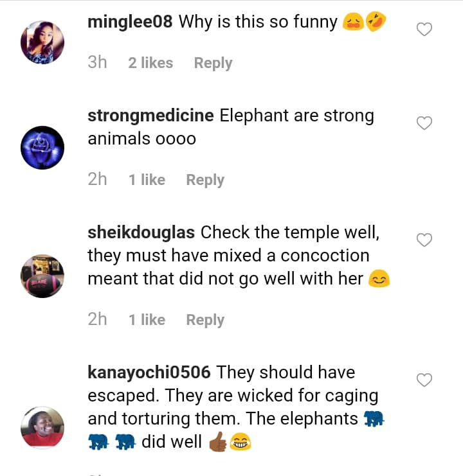Image resolution: width=463 pixels, height=476 pixels.
Task: Heart the comment by kanayochi0506
Action: (x=424, y=380)
